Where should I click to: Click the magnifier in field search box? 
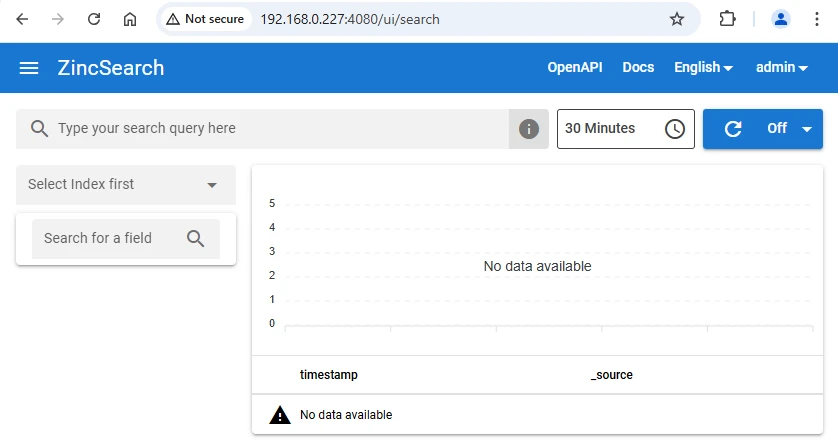click(x=196, y=238)
